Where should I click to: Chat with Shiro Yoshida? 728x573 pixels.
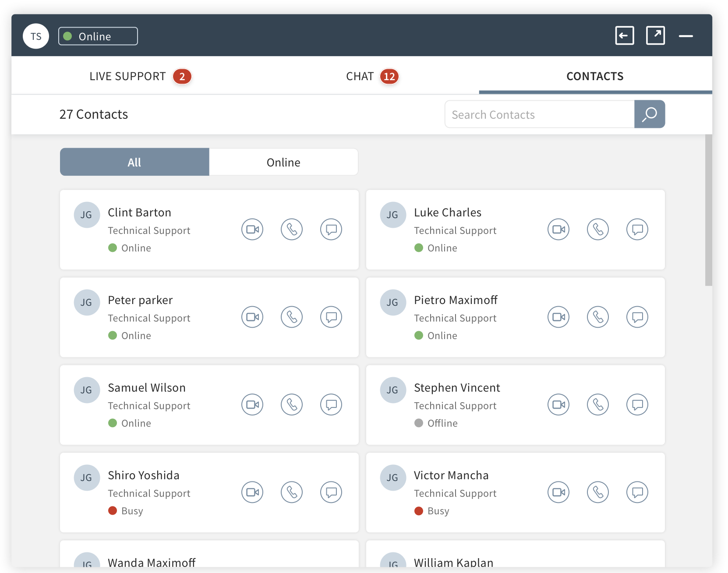coord(331,492)
